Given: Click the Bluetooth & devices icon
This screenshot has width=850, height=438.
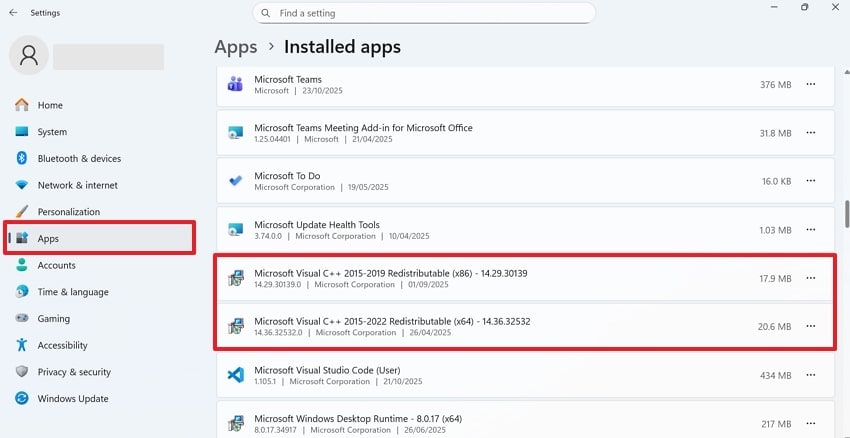Looking at the screenshot, I should click(x=22, y=158).
